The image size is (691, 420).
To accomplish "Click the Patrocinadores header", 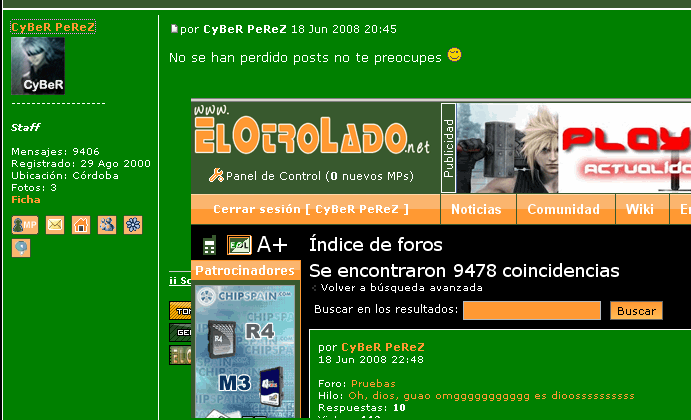I will point(245,270).
